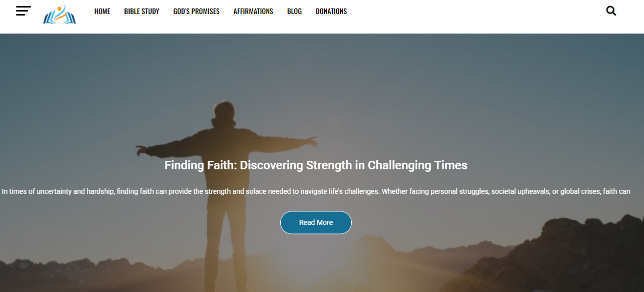Click the article excerpt paragraph

pyautogui.click(x=316, y=191)
